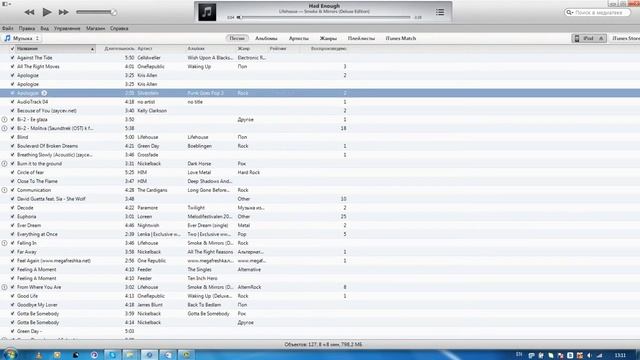Click the network signal icon in system tray

600,356
